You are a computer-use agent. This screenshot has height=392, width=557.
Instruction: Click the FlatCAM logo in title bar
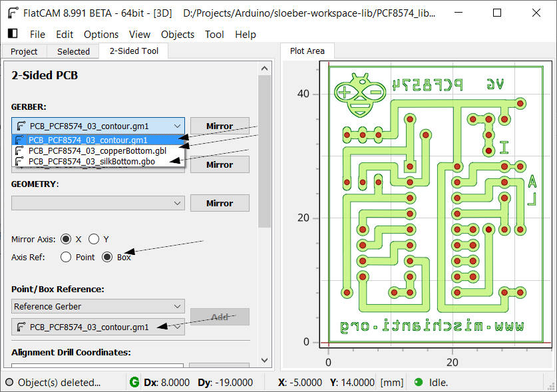click(x=13, y=13)
